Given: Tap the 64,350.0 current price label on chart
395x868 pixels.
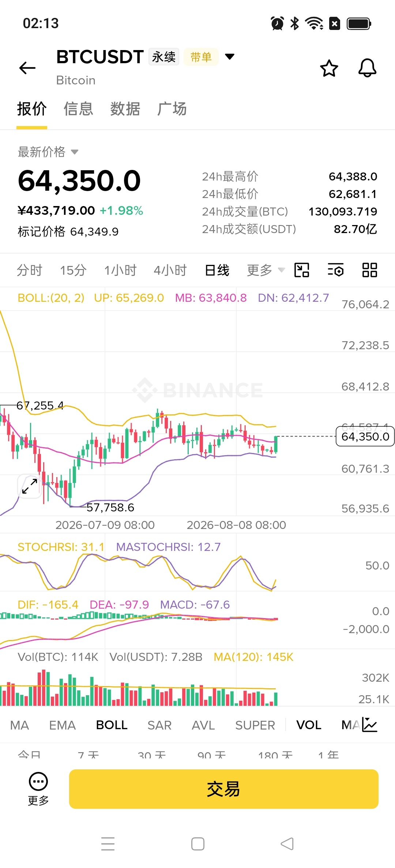Looking at the screenshot, I should coord(365,437).
